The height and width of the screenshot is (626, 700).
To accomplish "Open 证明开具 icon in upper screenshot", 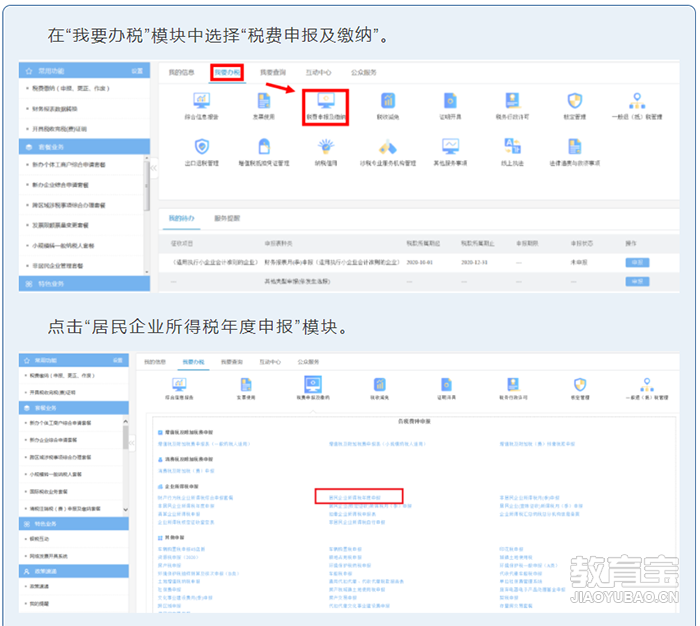I will coord(450,100).
